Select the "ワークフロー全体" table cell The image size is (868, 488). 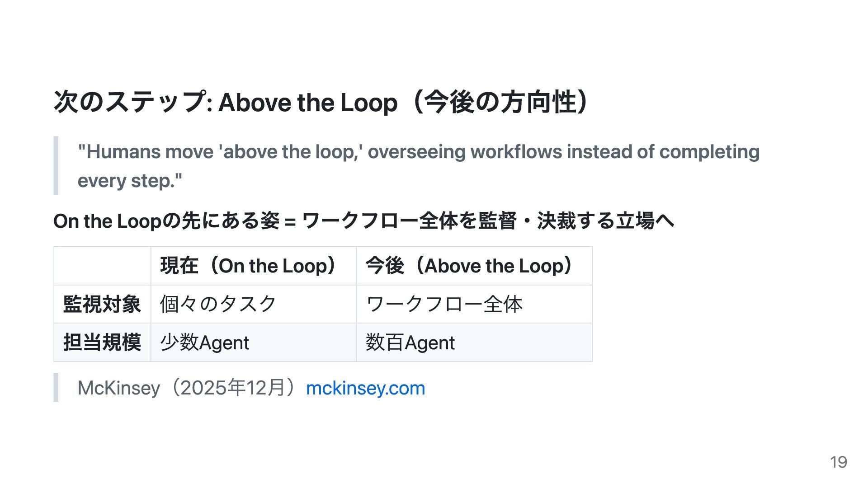(444, 304)
